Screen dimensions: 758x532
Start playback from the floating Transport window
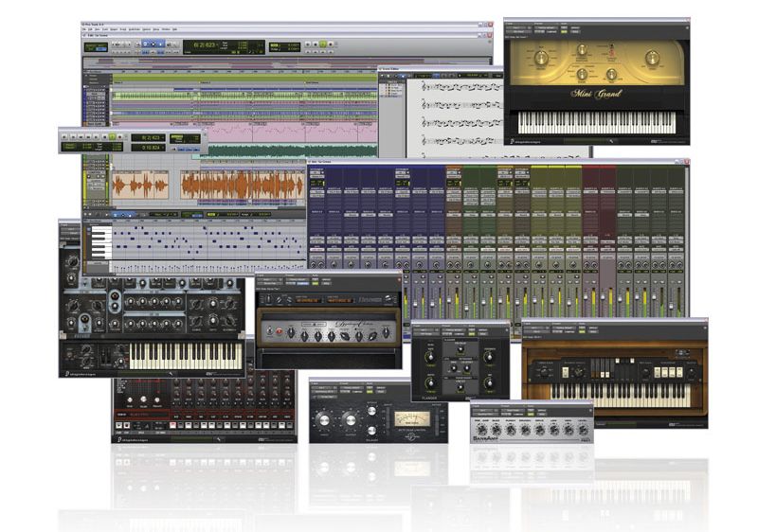(112, 136)
